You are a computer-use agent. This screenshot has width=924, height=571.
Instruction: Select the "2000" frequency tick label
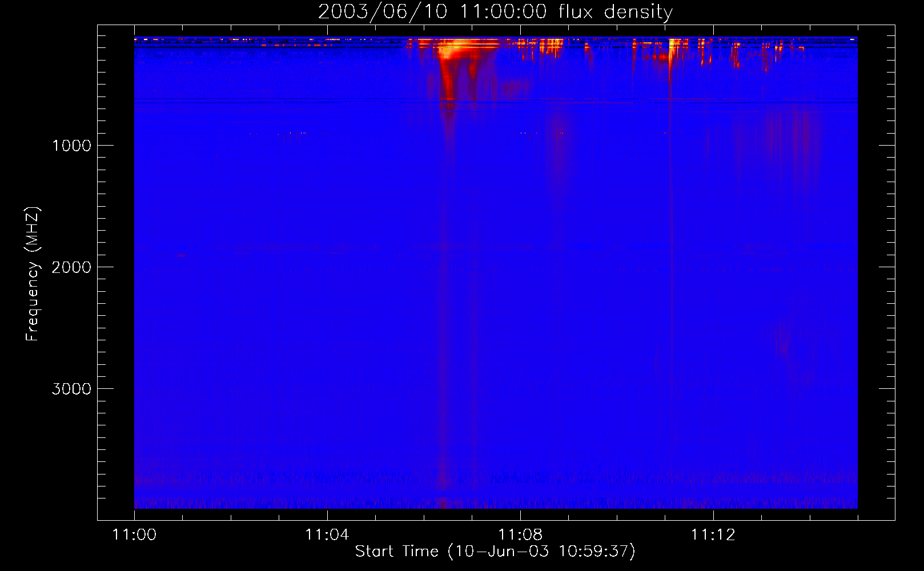[x=71, y=267]
